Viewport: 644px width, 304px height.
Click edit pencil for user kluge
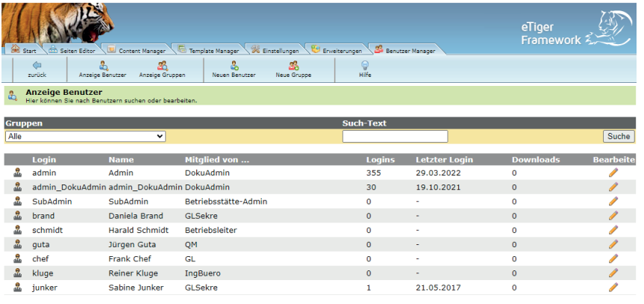click(x=613, y=273)
